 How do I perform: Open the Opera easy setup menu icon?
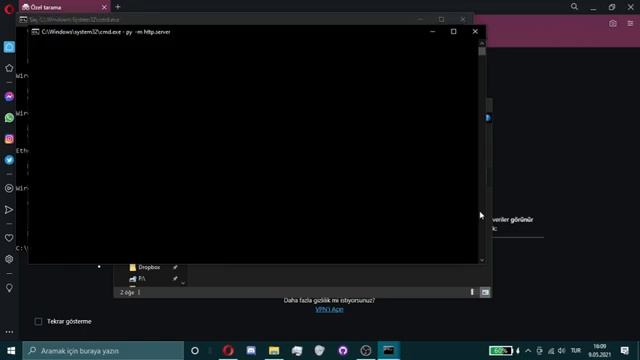(x=630, y=24)
